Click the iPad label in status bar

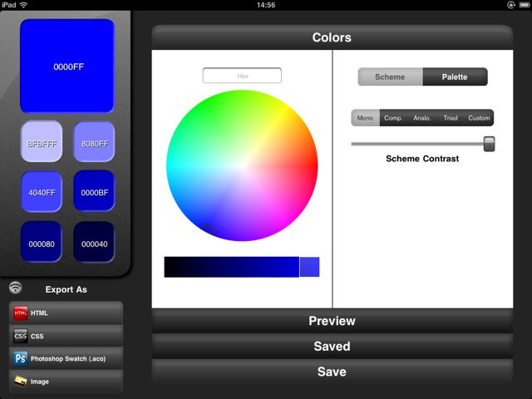point(8,5)
